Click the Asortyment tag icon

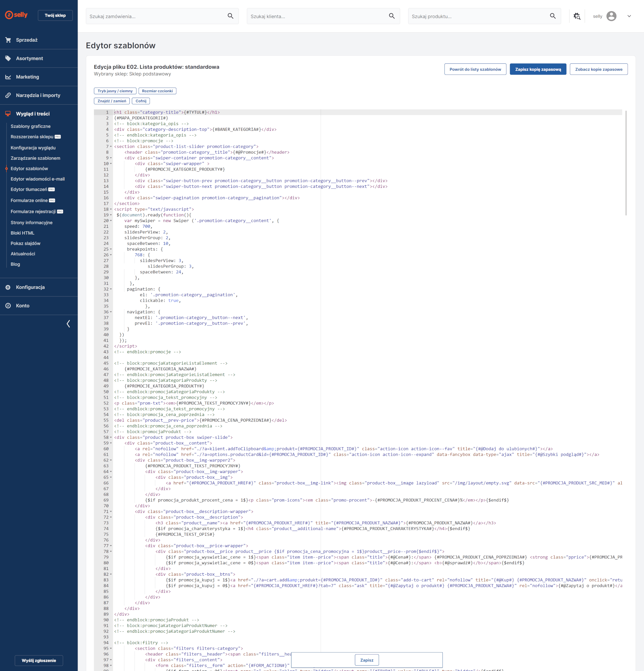(8, 59)
